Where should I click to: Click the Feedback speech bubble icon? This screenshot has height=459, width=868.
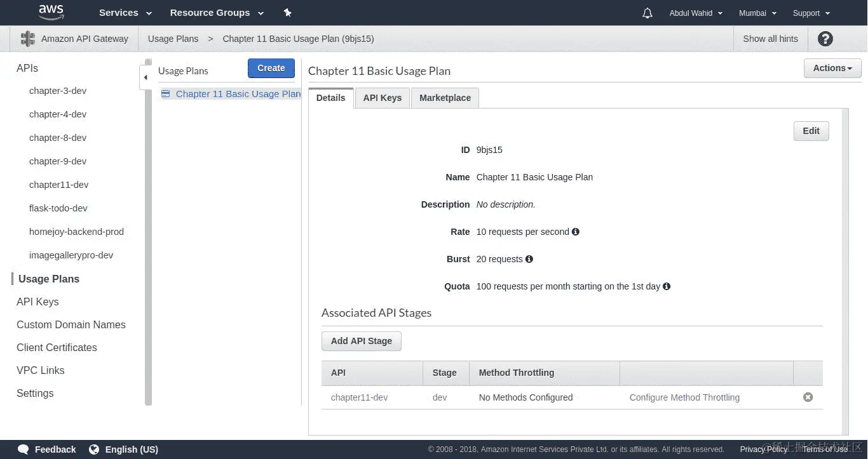[x=24, y=449]
